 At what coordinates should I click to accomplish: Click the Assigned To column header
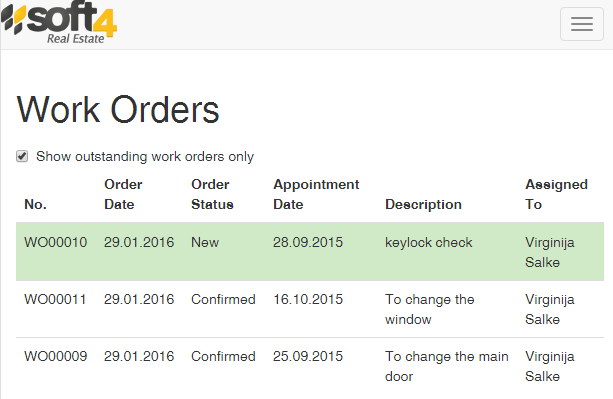556,194
